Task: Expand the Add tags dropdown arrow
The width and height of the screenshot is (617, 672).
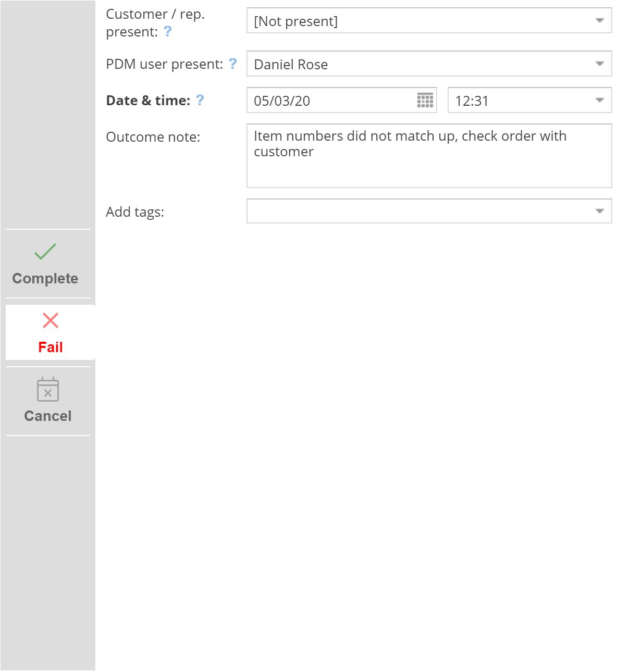Action: [x=600, y=211]
